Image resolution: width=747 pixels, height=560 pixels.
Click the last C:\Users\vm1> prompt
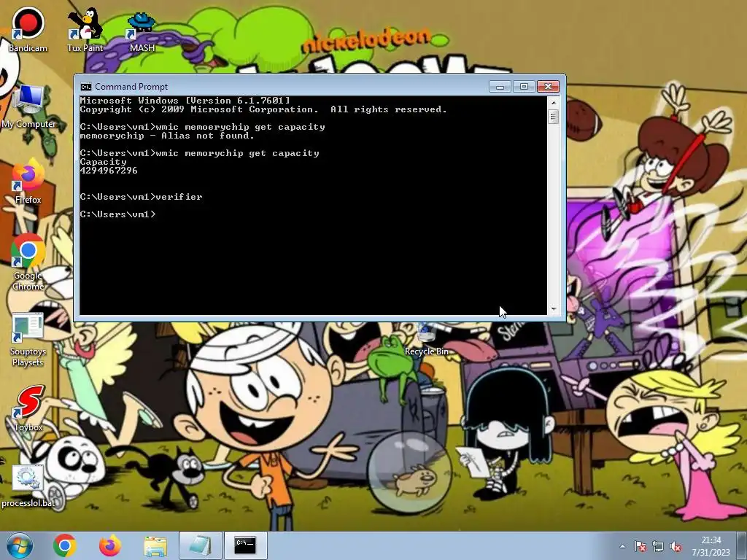117,214
